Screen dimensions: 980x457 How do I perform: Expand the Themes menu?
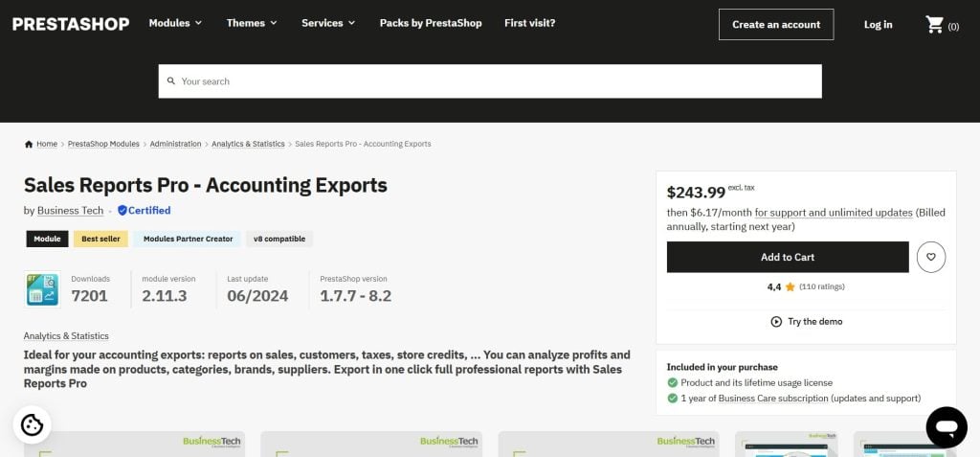pyautogui.click(x=252, y=23)
